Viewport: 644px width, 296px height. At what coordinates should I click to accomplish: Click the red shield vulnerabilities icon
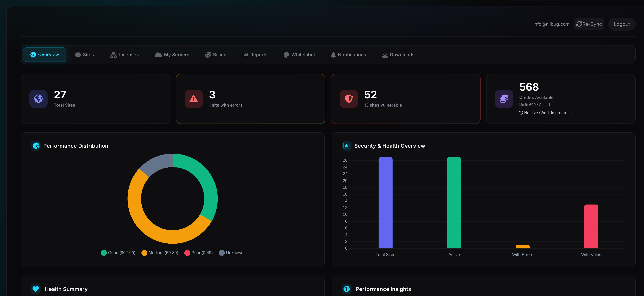click(349, 99)
